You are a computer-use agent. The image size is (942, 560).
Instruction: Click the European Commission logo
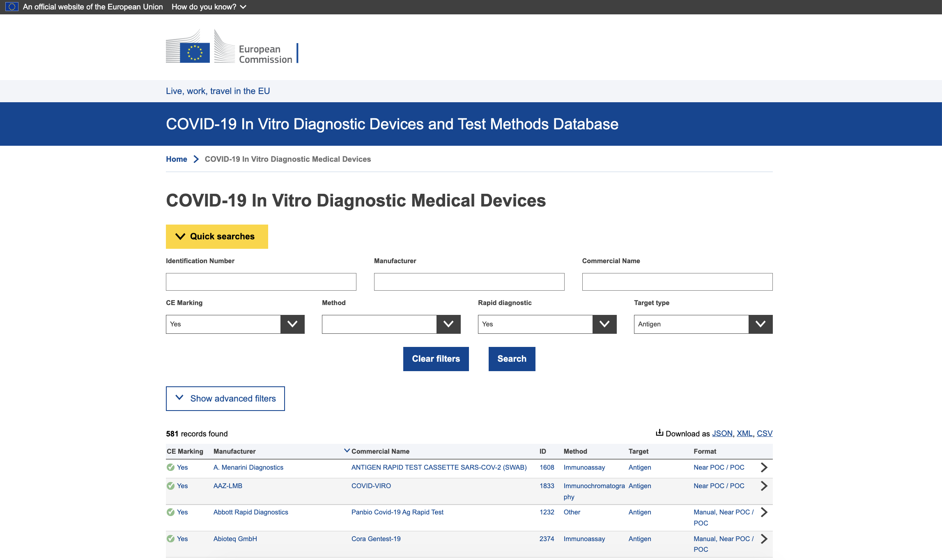click(232, 47)
